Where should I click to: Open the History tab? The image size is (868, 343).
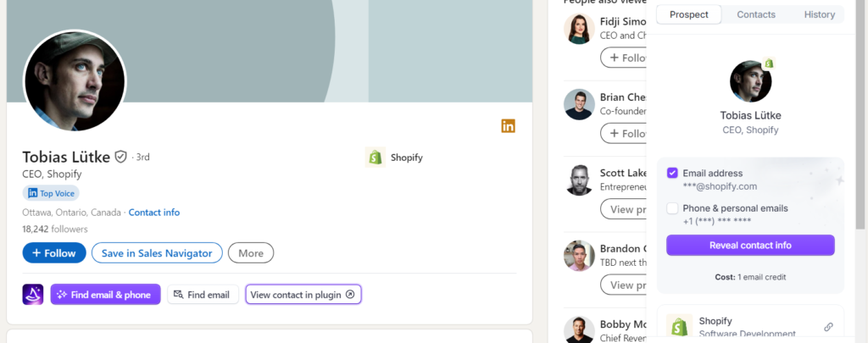click(x=820, y=14)
